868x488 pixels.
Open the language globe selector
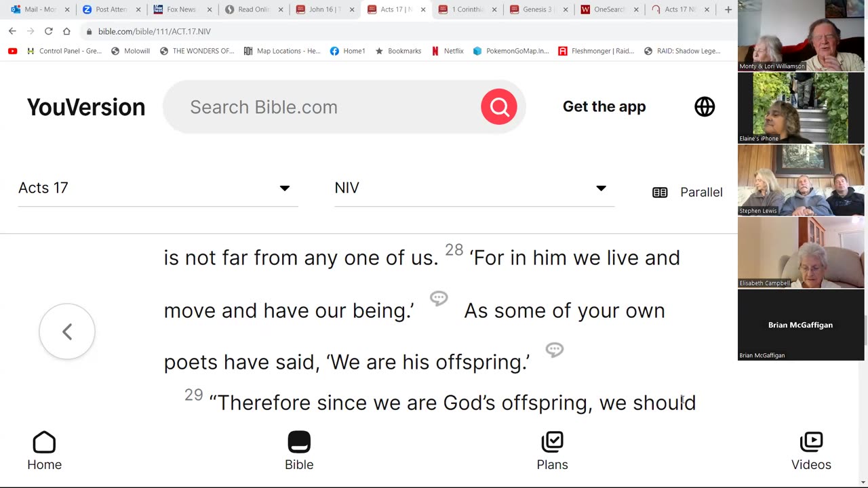[x=705, y=106]
